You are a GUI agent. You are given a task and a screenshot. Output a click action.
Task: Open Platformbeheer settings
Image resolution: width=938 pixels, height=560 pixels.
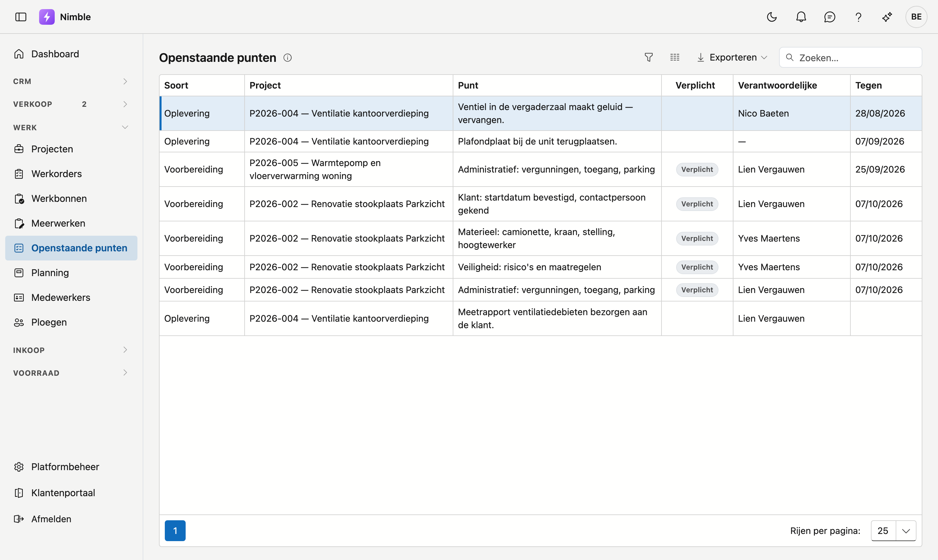click(71, 467)
